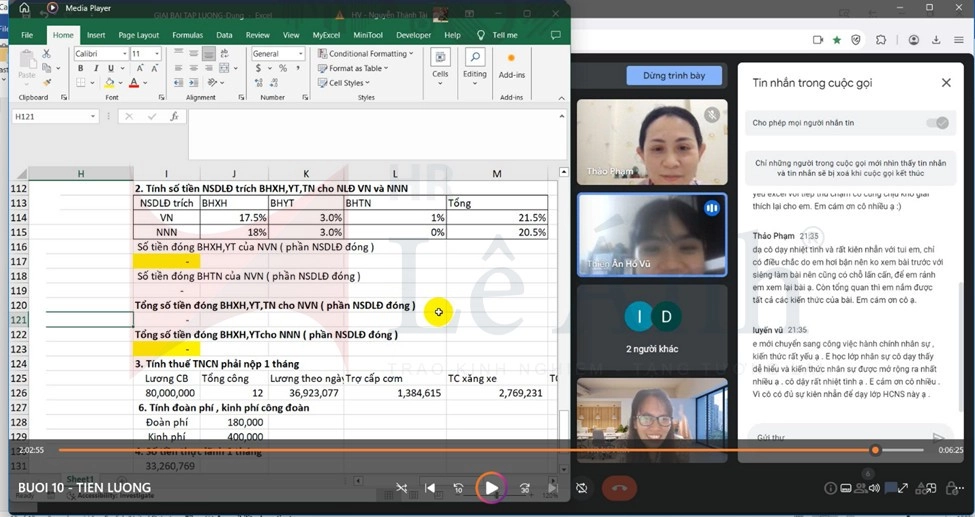The height and width of the screenshot is (517, 975).
Task: Toggle shuffle in the media player
Action: click(x=401, y=488)
